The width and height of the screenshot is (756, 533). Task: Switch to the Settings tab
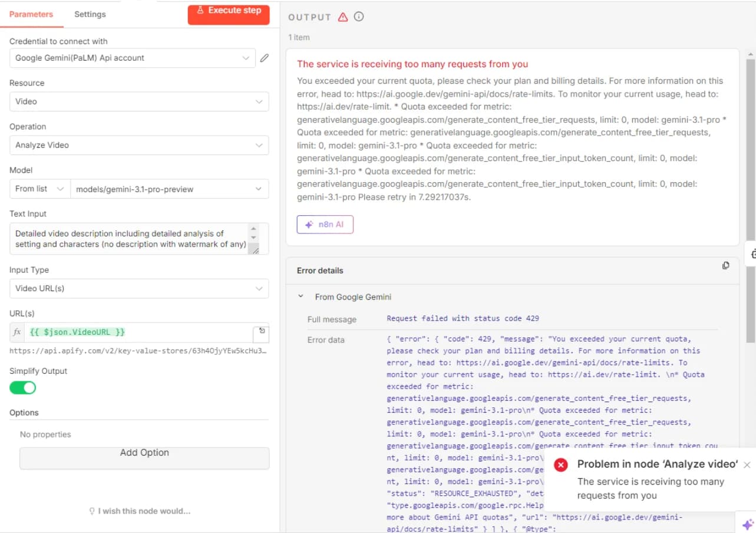90,14
